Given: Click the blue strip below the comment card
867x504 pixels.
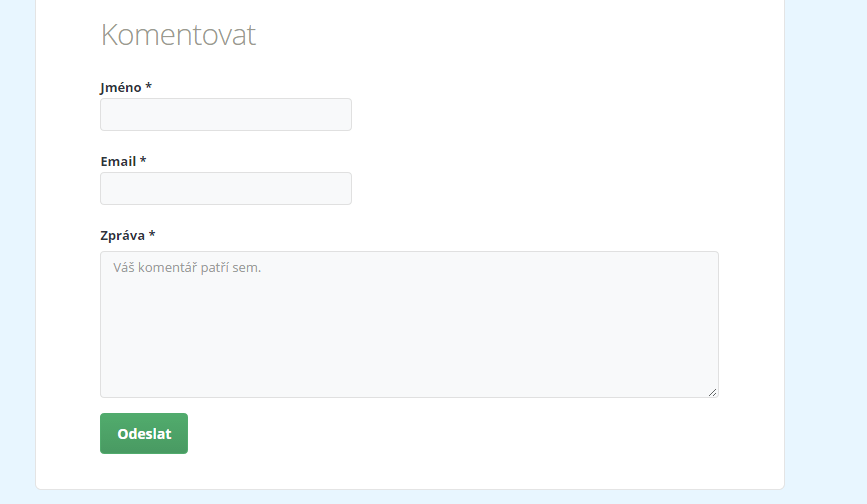Looking at the screenshot, I should click(x=409, y=497).
